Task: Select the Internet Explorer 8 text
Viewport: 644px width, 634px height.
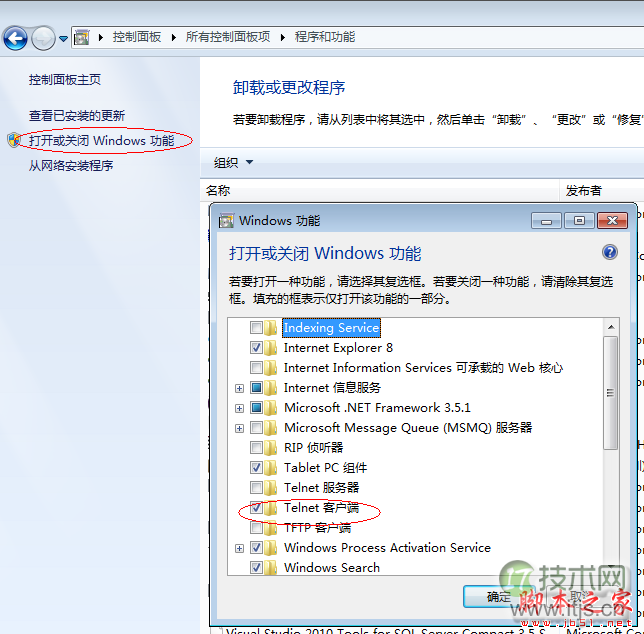Action: 338,348
